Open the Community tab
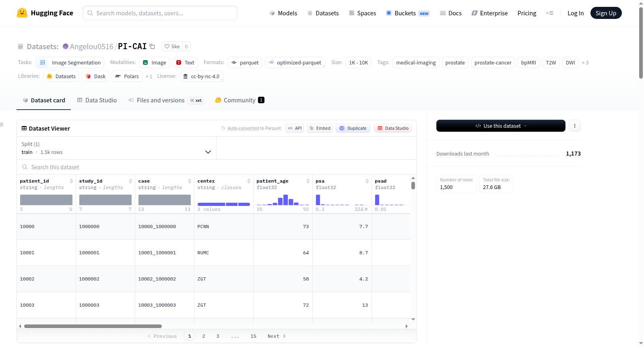The image size is (644, 347). [x=240, y=100]
